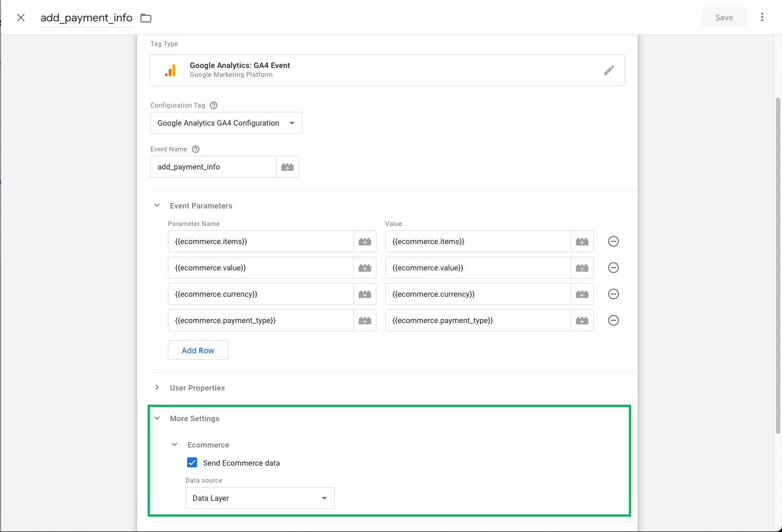Screen dimensions: 782x532
Task: Insert variable for Event Name field
Action: click(288, 167)
